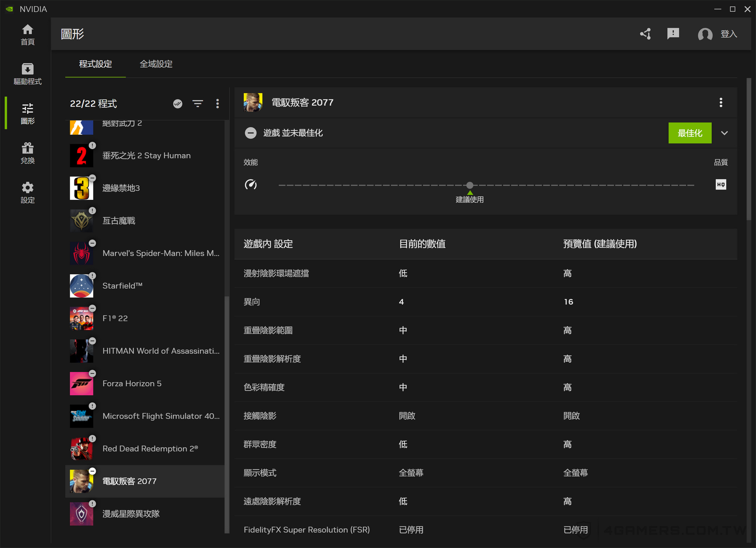The width and height of the screenshot is (756, 548).
Task: Select 絕對武力 2 in program list
Action: coord(145,127)
